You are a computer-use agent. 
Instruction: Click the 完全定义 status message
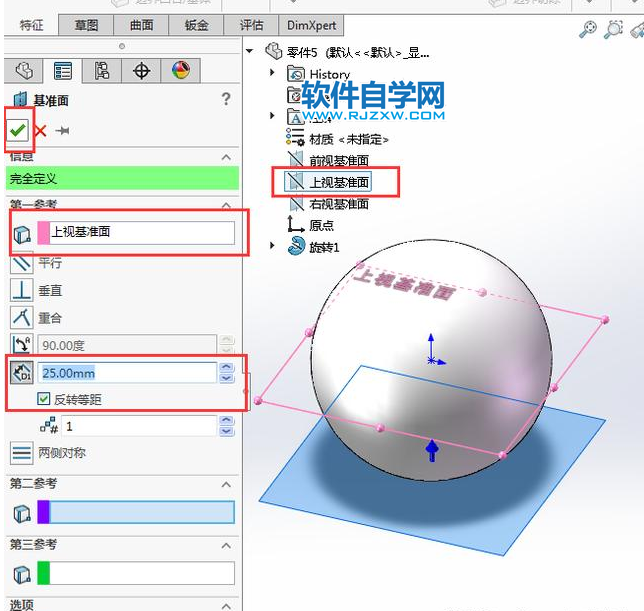point(122,178)
